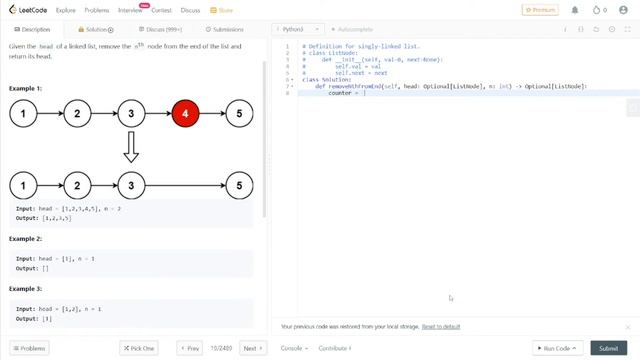Click the streak flame counter icon

tap(596, 10)
